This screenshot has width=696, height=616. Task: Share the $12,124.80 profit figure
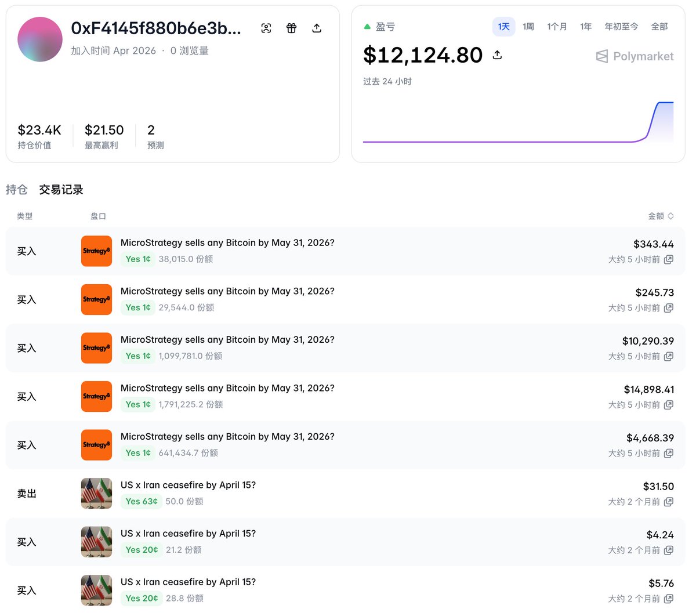497,55
